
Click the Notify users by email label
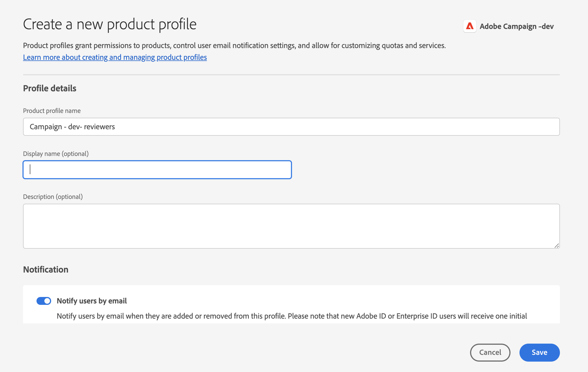92,301
